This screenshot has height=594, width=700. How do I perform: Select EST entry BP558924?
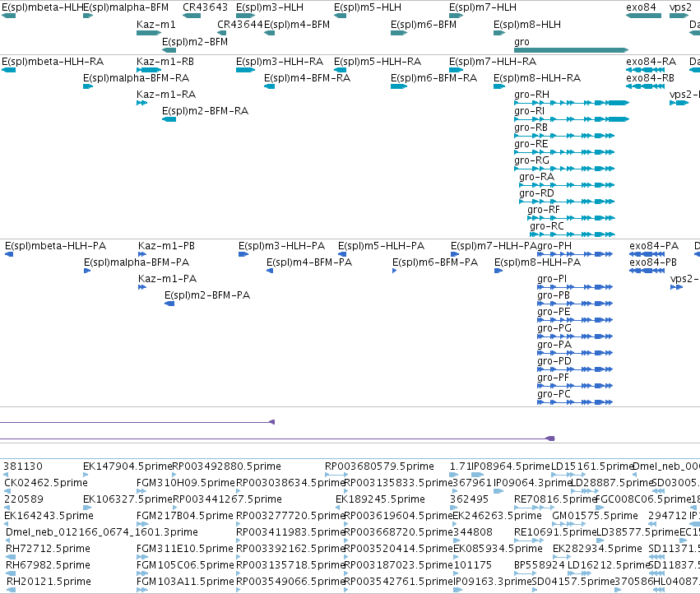540,565
